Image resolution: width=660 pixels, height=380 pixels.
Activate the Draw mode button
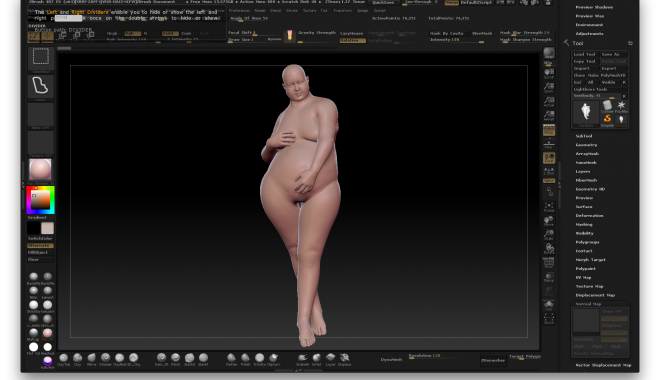[48, 36]
